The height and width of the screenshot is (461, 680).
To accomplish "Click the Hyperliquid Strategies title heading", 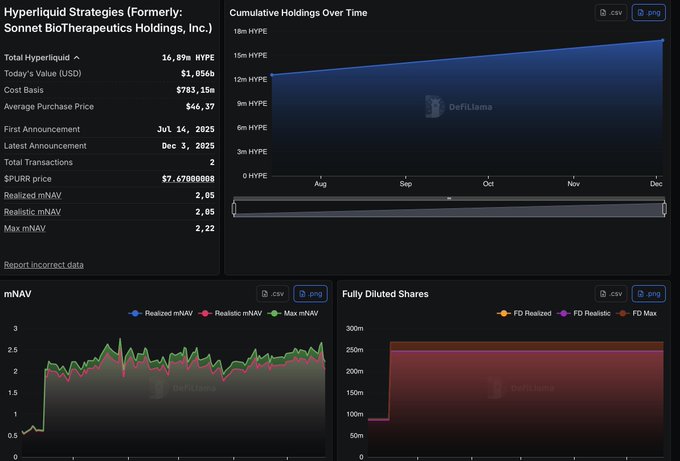I will point(108,20).
